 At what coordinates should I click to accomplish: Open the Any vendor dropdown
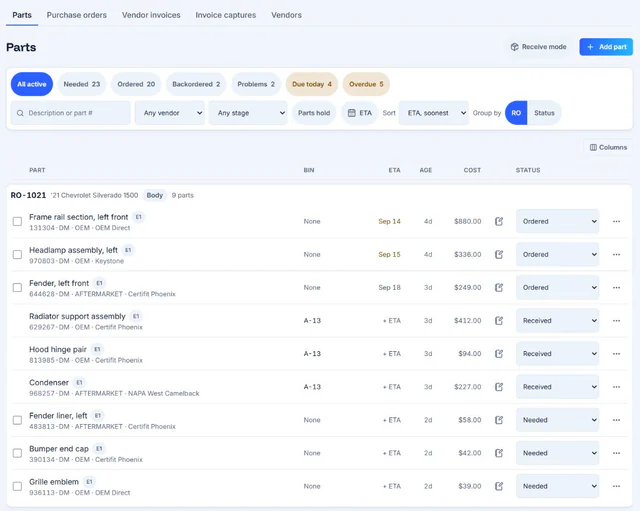(x=170, y=113)
